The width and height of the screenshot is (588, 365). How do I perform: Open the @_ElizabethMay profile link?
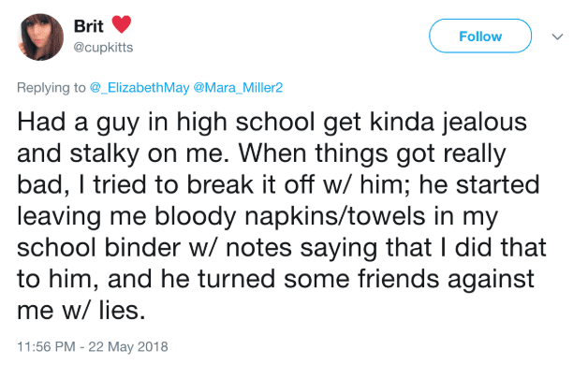coord(140,88)
